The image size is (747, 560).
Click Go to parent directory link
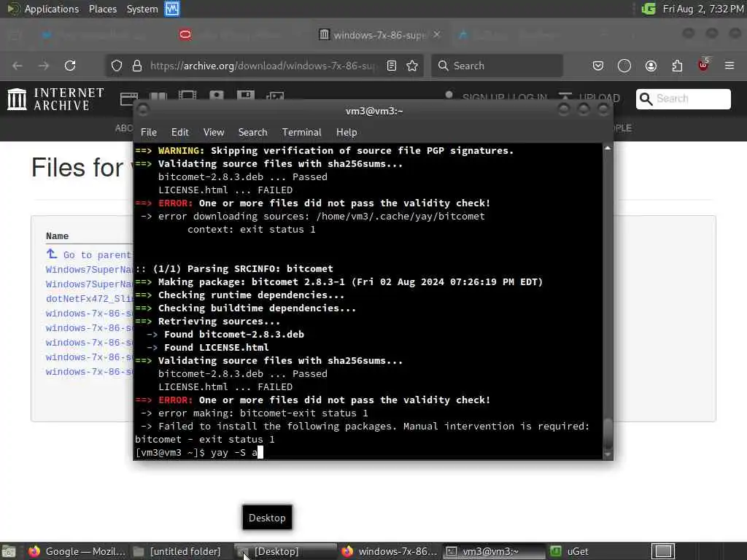click(90, 254)
